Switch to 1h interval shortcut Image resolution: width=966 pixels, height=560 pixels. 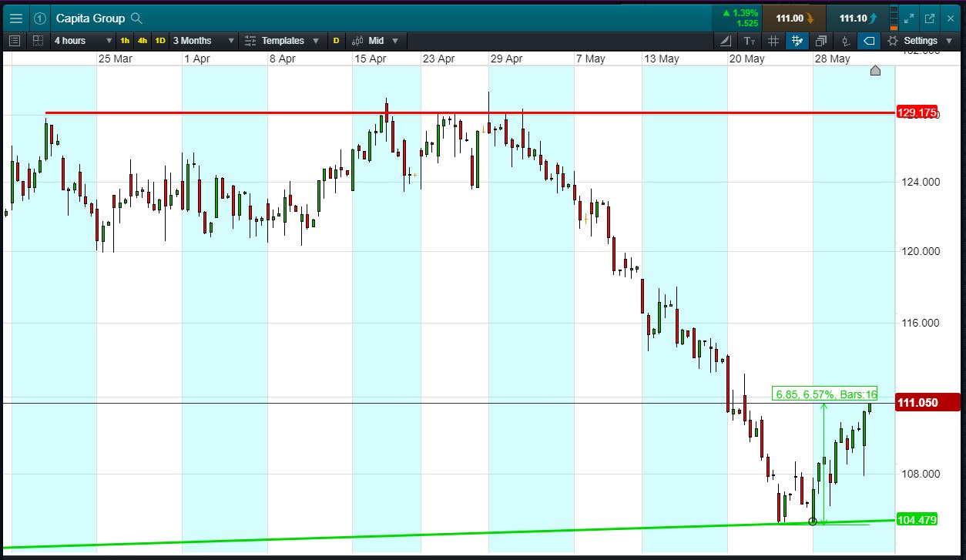coord(125,40)
